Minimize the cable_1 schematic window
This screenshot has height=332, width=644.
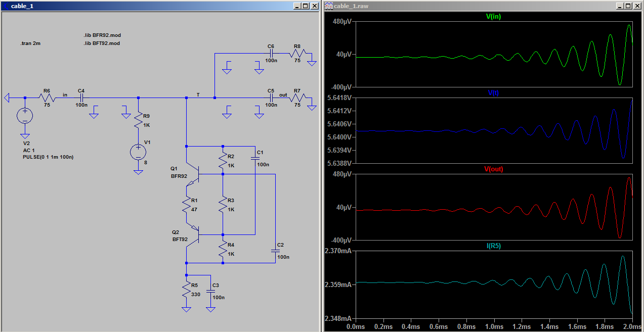[x=298, y=6]
